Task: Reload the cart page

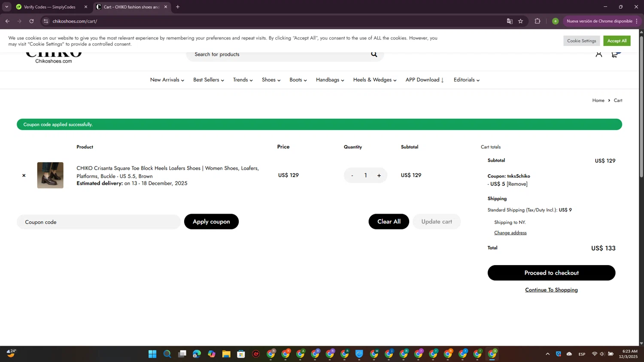Action: coord(31,21)
